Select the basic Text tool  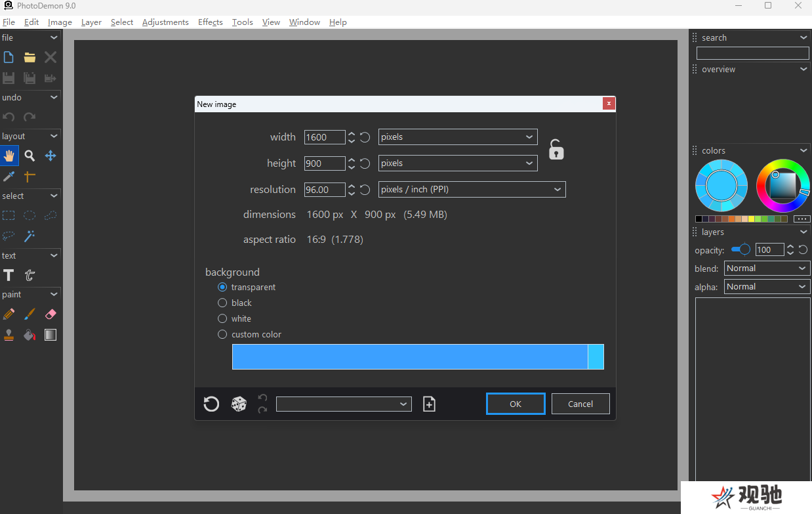pyautogui.click(x=9, y=275)
